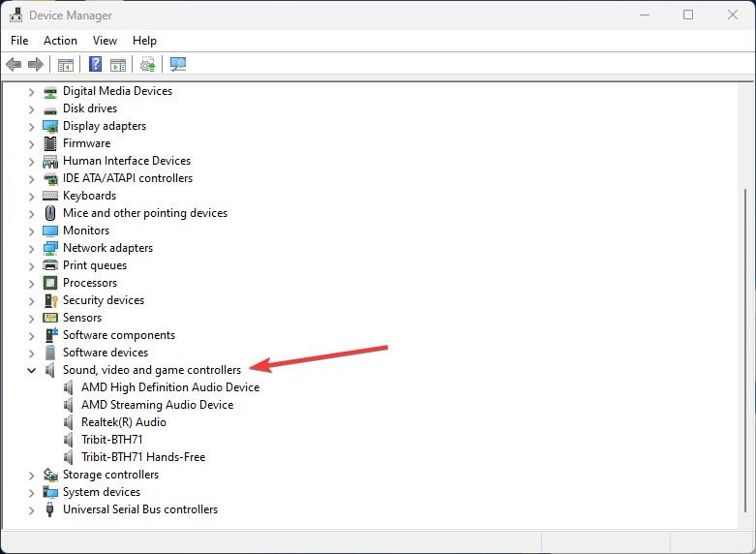Click the Display adapters icon
This screenshot has width=756, height=554.
(50, 127)
